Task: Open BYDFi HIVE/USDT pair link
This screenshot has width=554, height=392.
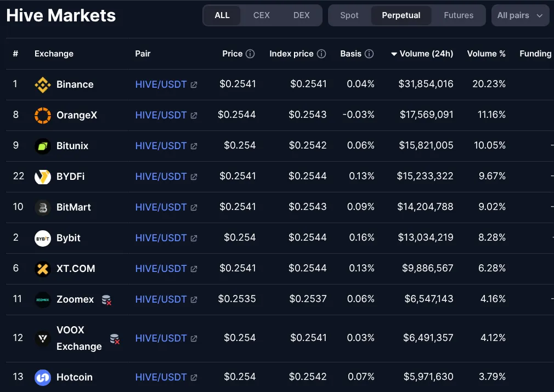Action: tap(161, 177)
